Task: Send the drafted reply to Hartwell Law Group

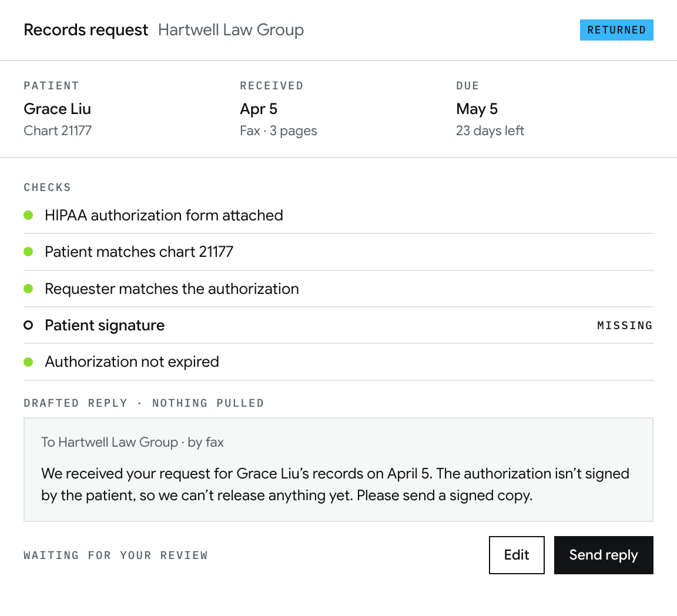Action: tap(603, 555)
